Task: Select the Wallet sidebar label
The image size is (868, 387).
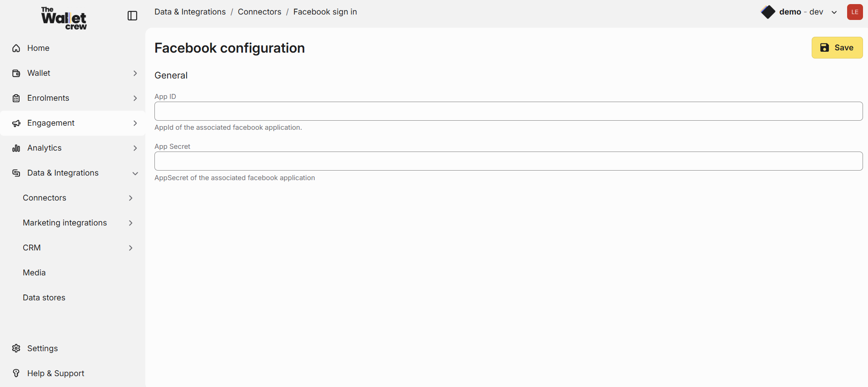Action: coord(39,73)
